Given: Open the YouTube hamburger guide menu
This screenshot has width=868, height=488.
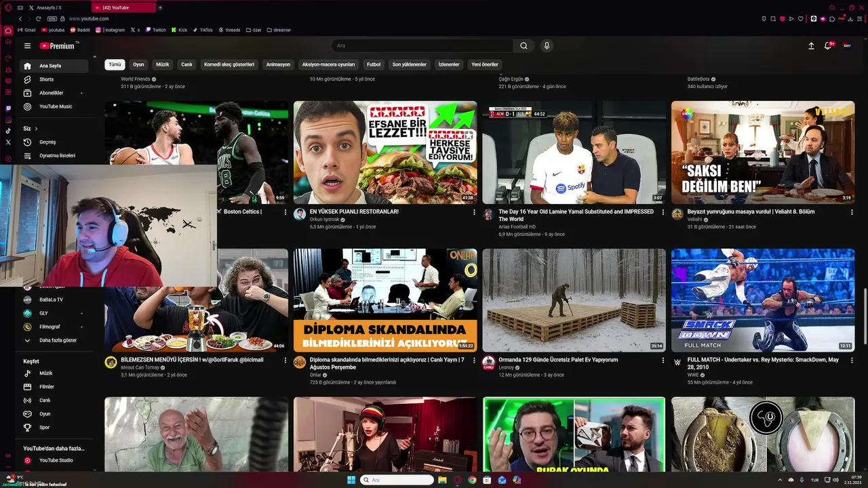Looking at the screenshot, I should [27, 46].
